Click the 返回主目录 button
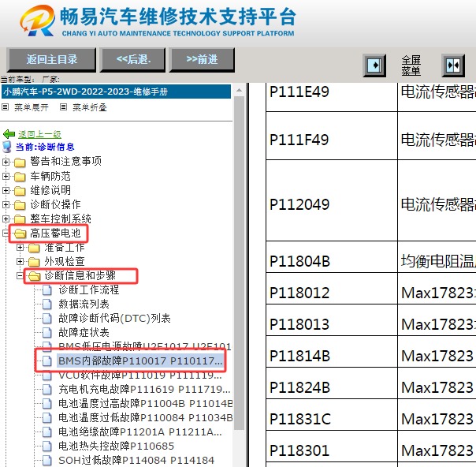This screenshot has width=476, height=467. point(51,59)
